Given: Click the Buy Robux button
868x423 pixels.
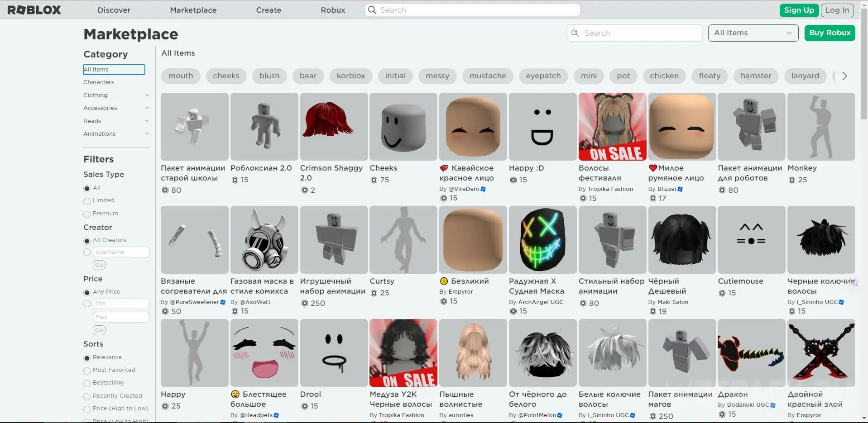Looking at the screenshot, I should 830,33.
